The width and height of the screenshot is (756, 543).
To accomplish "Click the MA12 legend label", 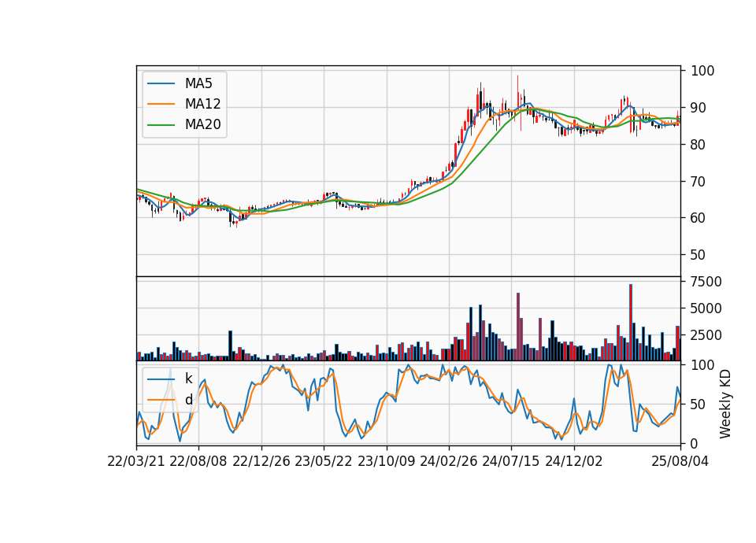I will (202, 104).
